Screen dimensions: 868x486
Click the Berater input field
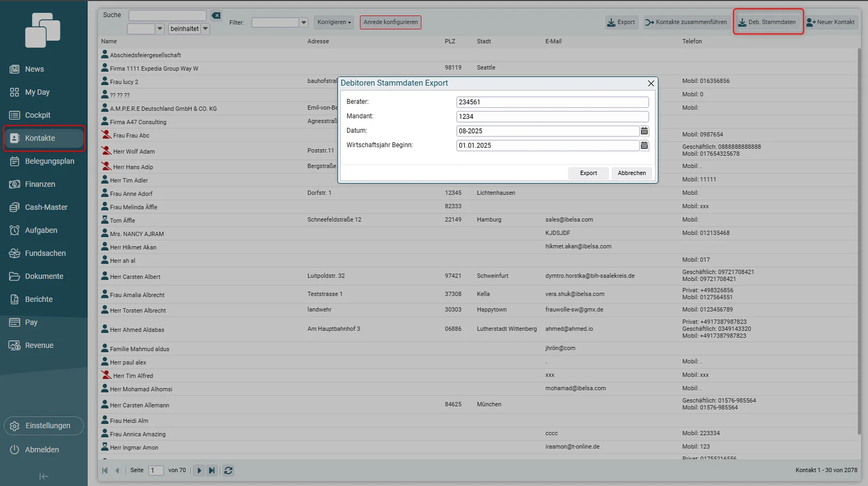click(552, 102)
